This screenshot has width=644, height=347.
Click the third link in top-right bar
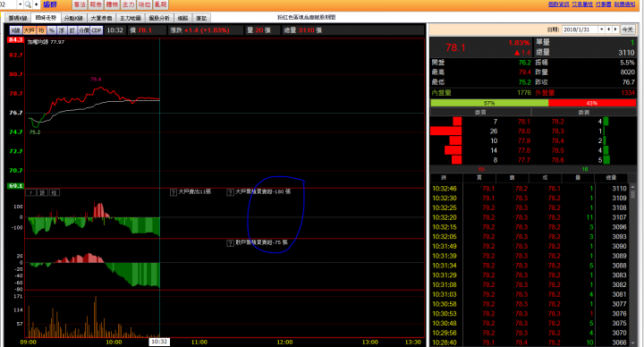pos(604,4)
